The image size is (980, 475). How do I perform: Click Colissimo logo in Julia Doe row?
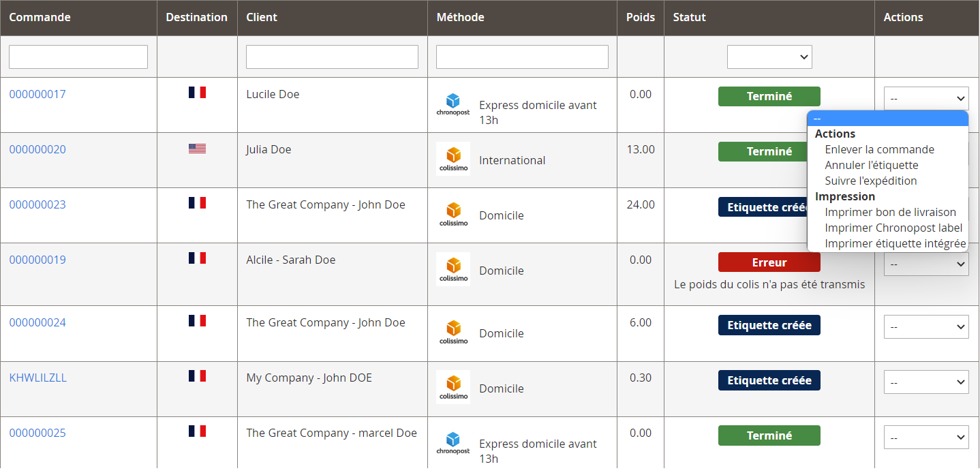pyautogui.click(x=453, y=159)
